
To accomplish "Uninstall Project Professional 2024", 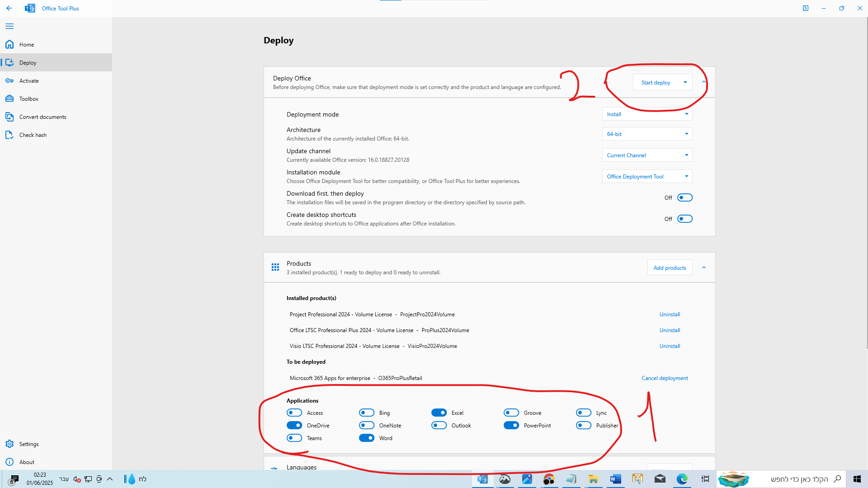I will click(670, 314).
